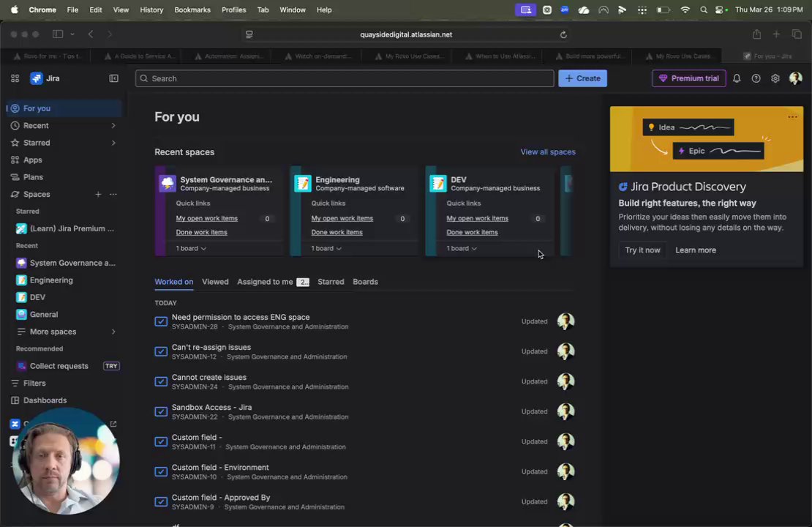Open the settings gear icon
812x527 pixels.
pos(775,78)
